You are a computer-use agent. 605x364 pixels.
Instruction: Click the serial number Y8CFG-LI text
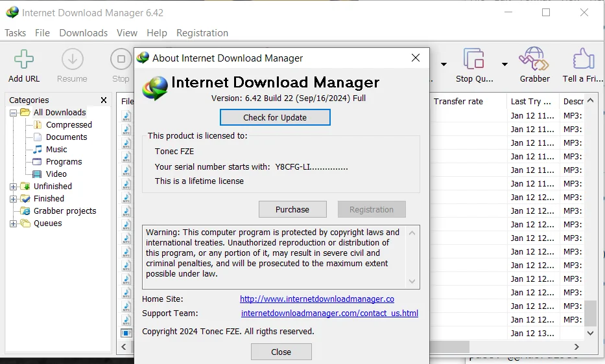(x=311, y=167)
